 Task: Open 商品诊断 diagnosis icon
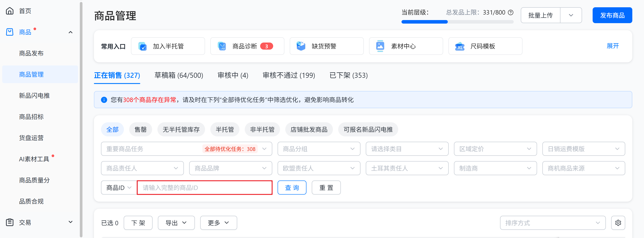(222, 46)
